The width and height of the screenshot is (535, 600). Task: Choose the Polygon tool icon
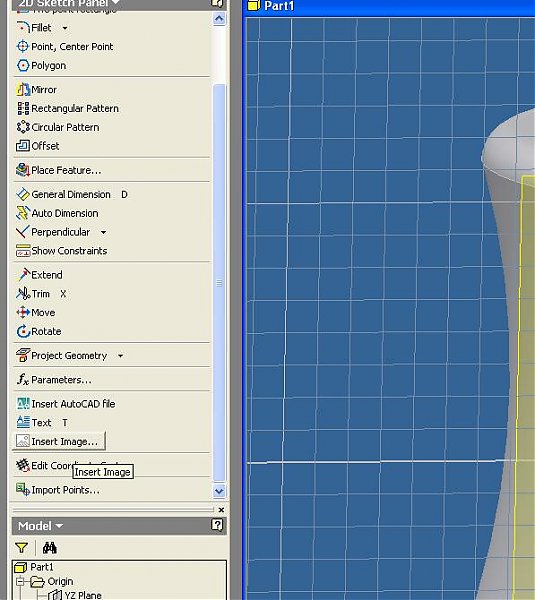(x=23, y=65)
